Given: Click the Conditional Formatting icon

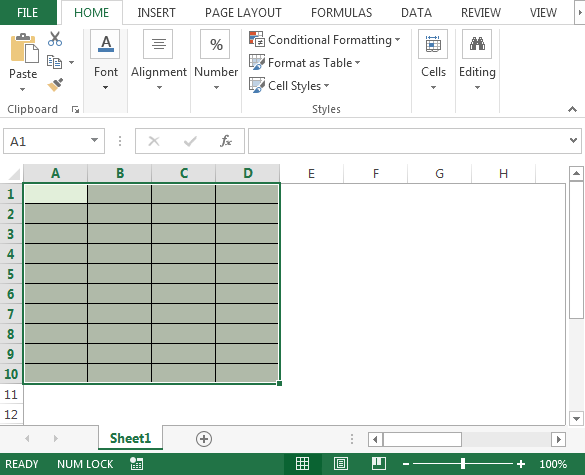Looking at the screenshot, I should [257, 39].
